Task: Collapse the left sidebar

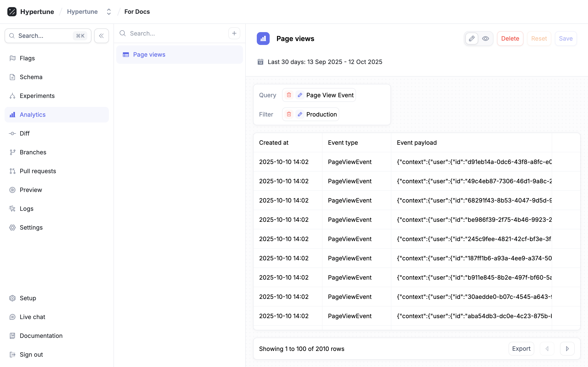Action: pyautogui.click(x=101, y=36)
